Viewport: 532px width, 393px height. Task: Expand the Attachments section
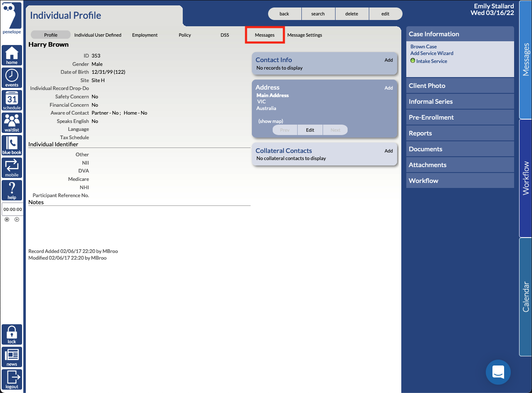460,165
